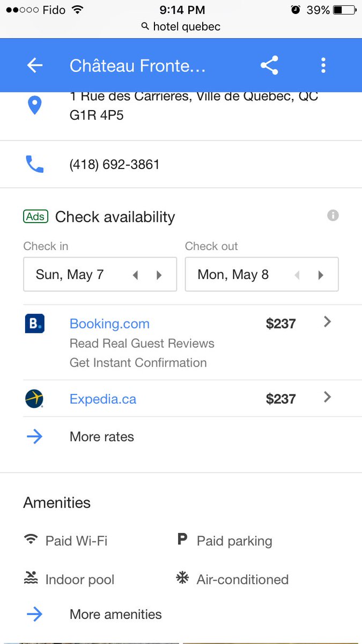Select the Sun, May 7 check-in field
The height and width of the screenshot is (644, 362).
pyautogui.click(x=70, y=275)
